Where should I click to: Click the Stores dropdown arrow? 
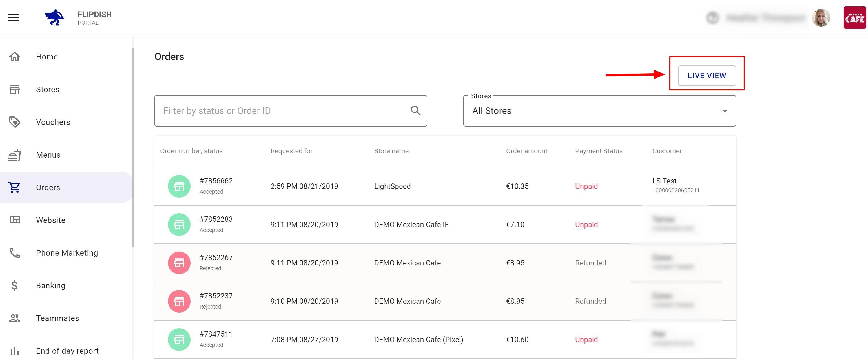click(x=725, y=111)
